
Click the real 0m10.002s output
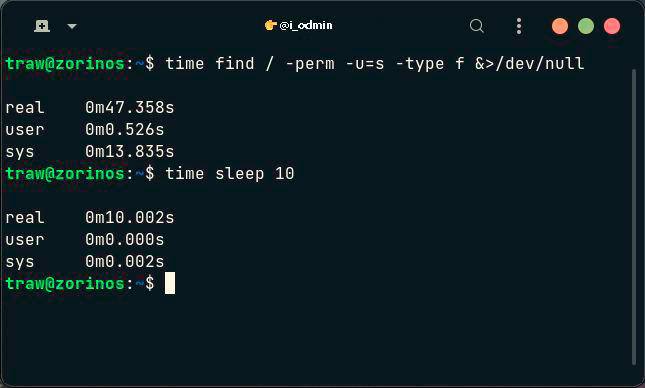pyautogui.click(x=90, y=218)
